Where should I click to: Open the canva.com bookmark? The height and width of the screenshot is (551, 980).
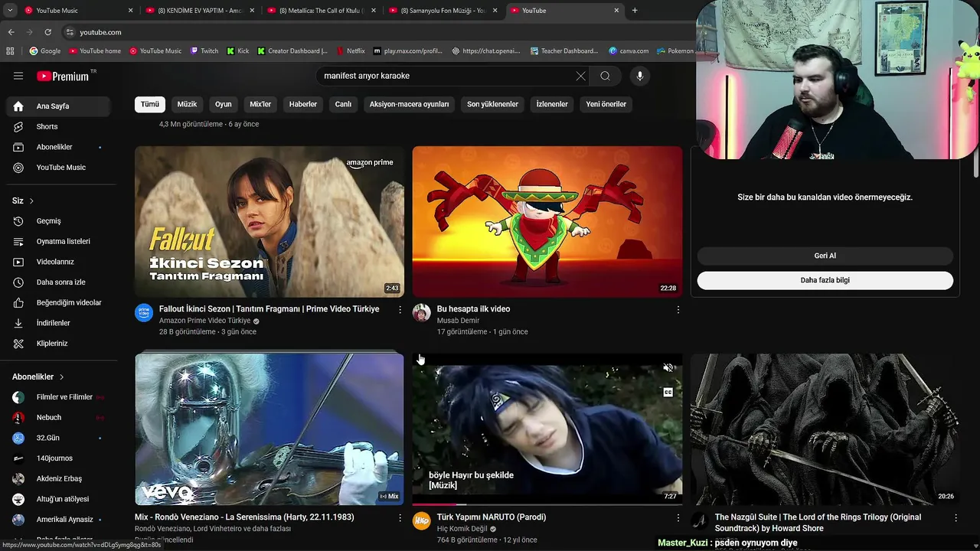tap(629, 51)
